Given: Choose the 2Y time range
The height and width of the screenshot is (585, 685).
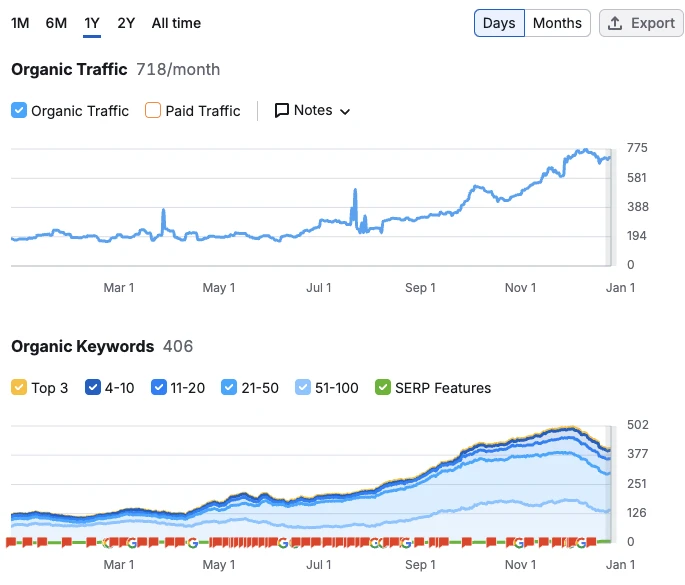Looking at the screenshot, I should tap(126, 23).
